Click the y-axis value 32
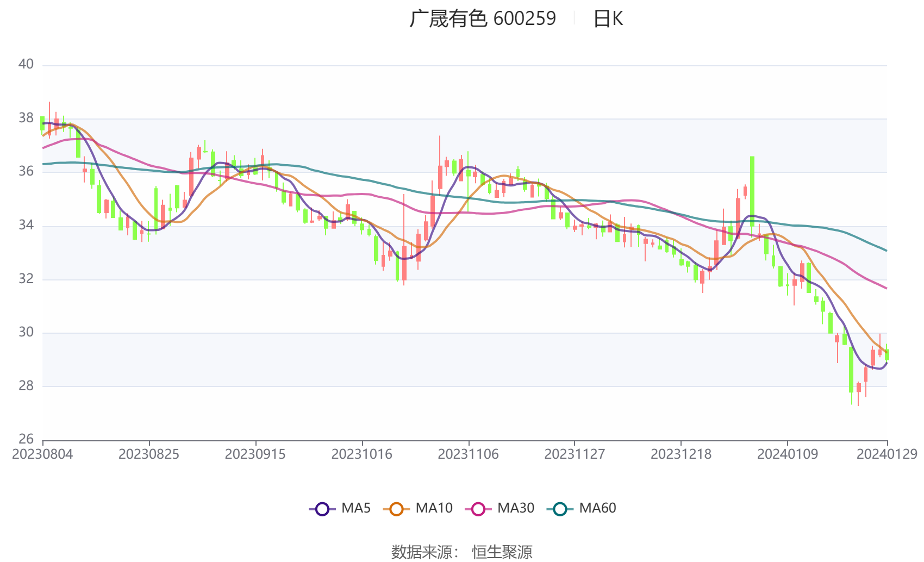The image size is (924, 562). (26, 279)
